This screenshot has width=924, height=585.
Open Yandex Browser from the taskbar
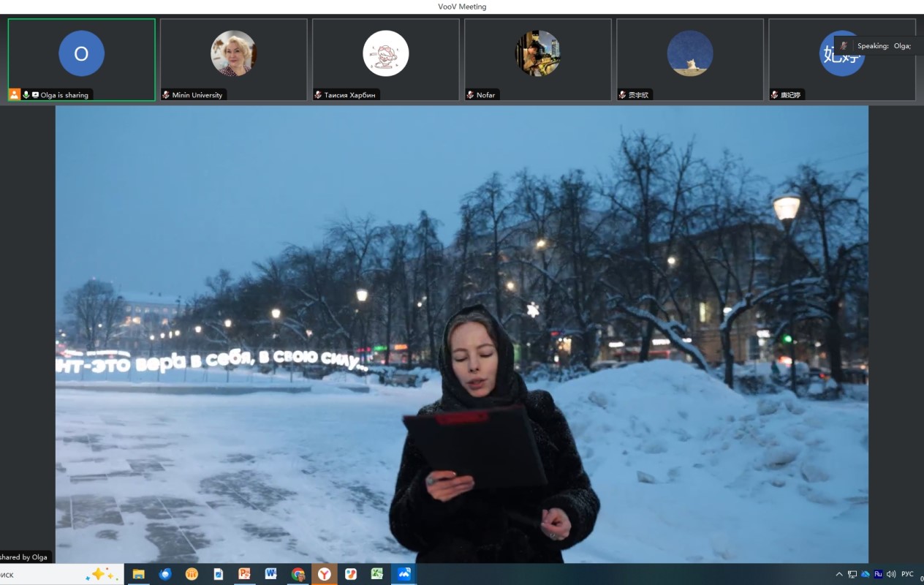point(324,574)
